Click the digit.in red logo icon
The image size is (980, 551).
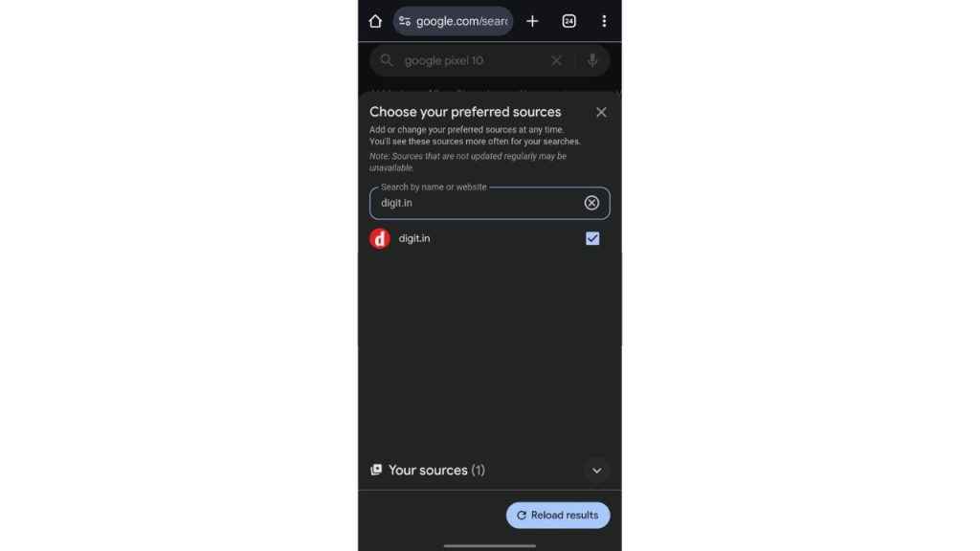pos(380,238)
